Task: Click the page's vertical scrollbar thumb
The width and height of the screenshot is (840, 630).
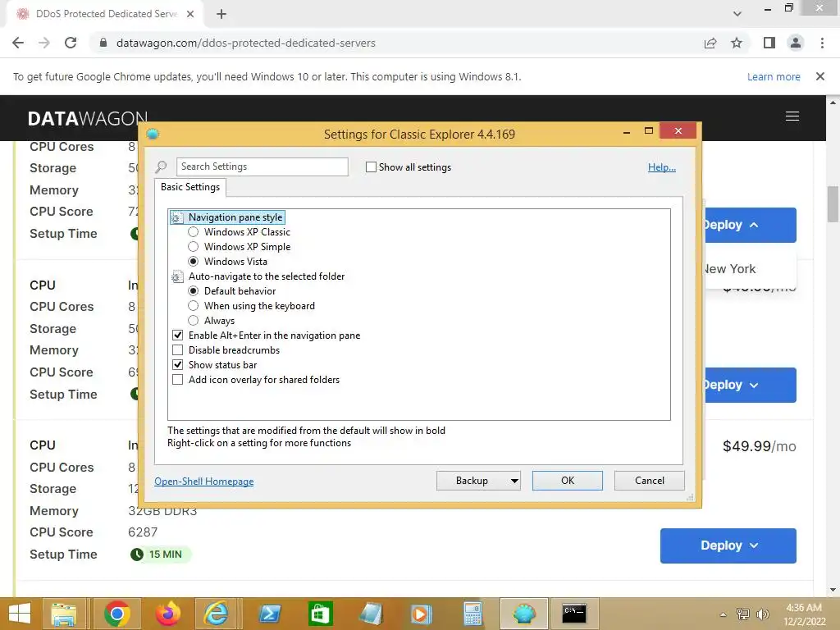Action: click(x=833, y=203)
